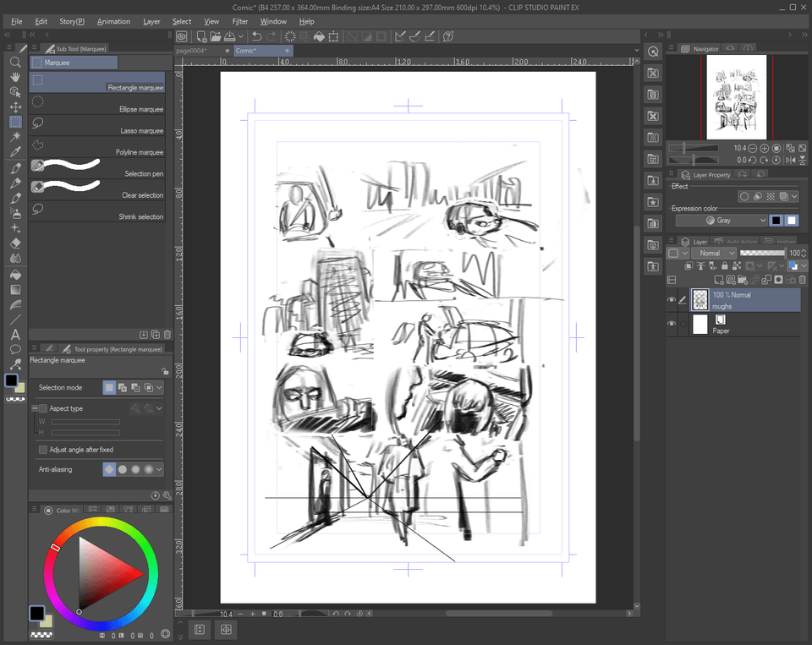Create a new layer in the Layer palette
Screen dimensions: 812x645
point(718,280)
